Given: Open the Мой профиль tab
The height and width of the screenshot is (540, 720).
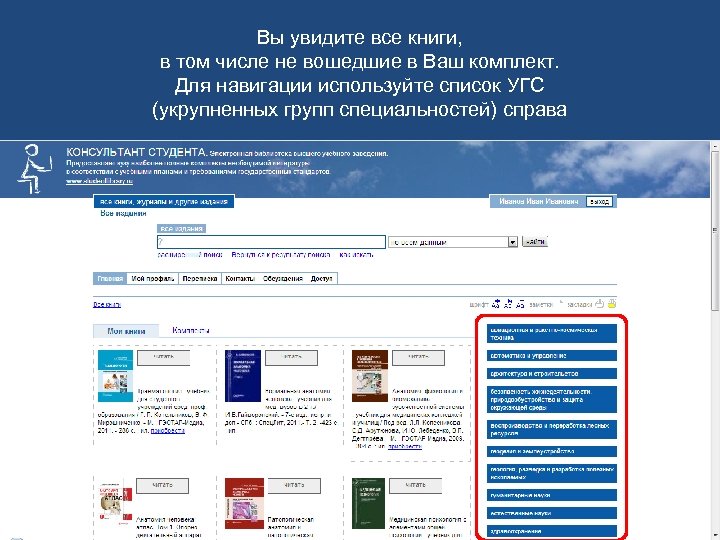Looking at the screenshot, I should 152,279.
